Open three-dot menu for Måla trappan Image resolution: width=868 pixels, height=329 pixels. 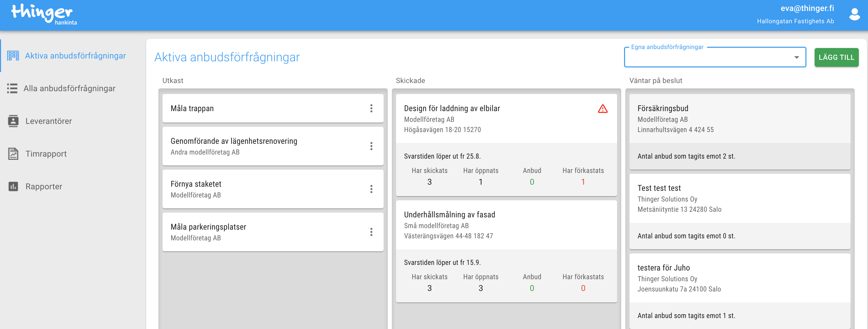click(x=371, y=108)
